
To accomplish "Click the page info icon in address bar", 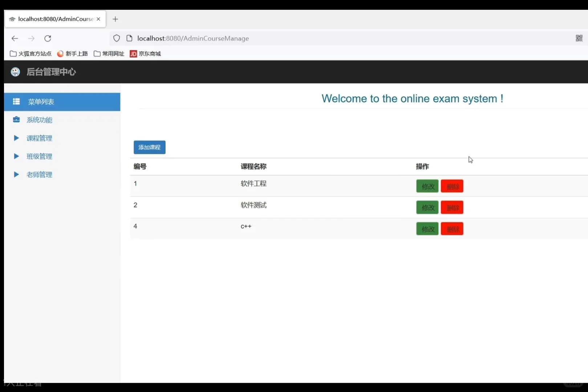I will click(x=129, y=38).
